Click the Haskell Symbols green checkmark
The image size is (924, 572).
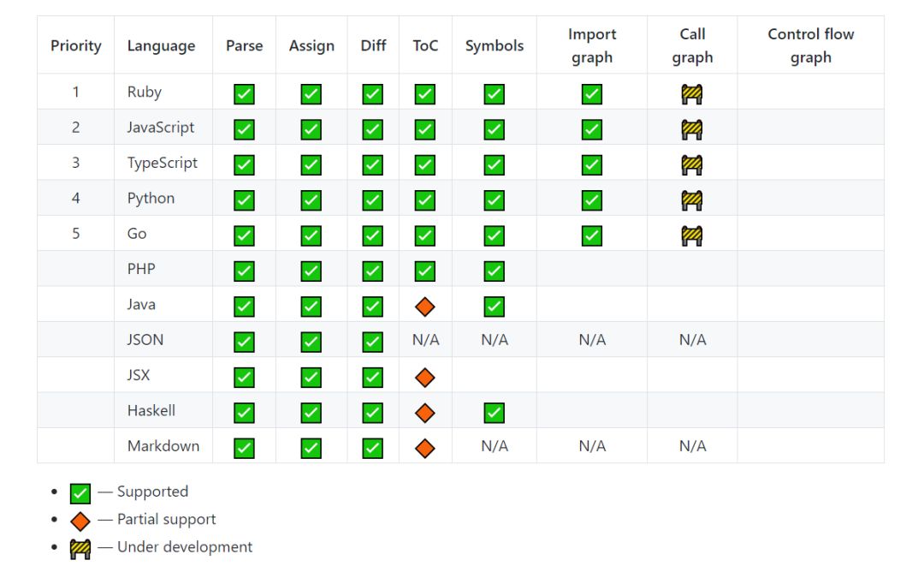494,413
